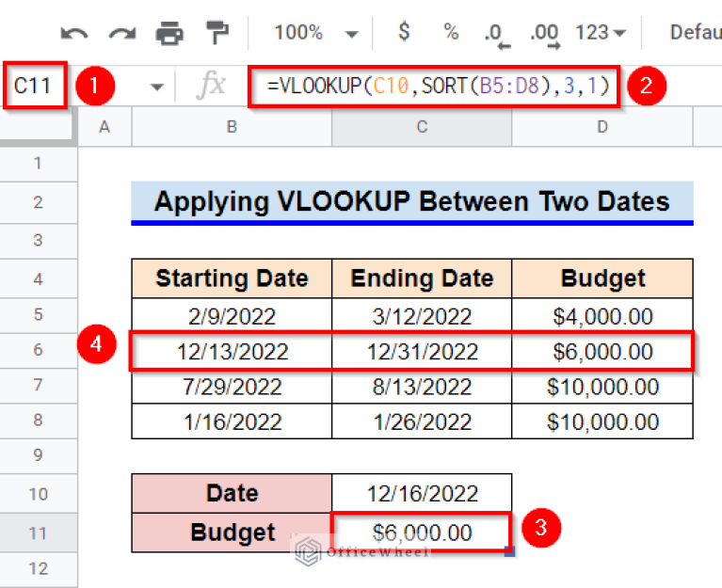Click cell D8 showing $10,000.00
The width and height of the screenshot is (722, 588).
coord(602,421)
